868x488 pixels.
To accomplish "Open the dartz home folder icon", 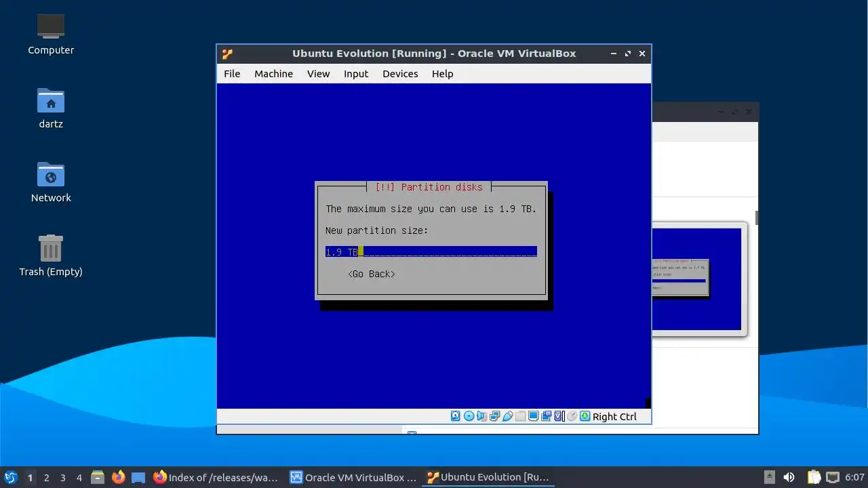I will tap(51, 108).
